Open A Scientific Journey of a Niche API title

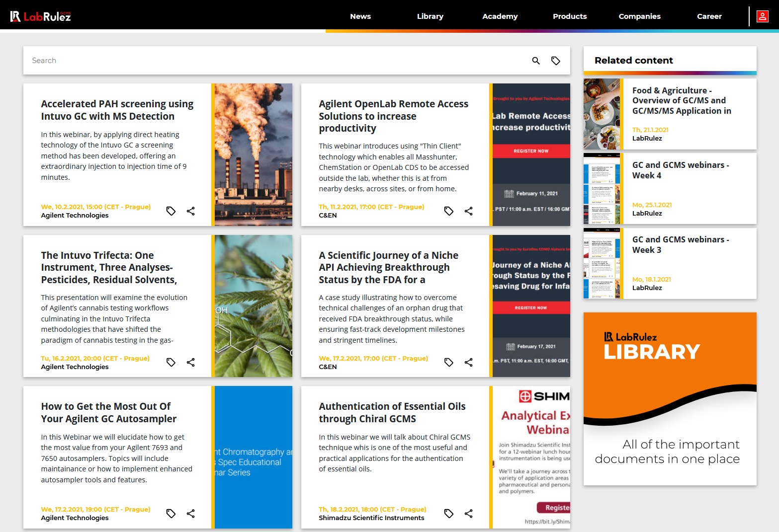(389, 267)
